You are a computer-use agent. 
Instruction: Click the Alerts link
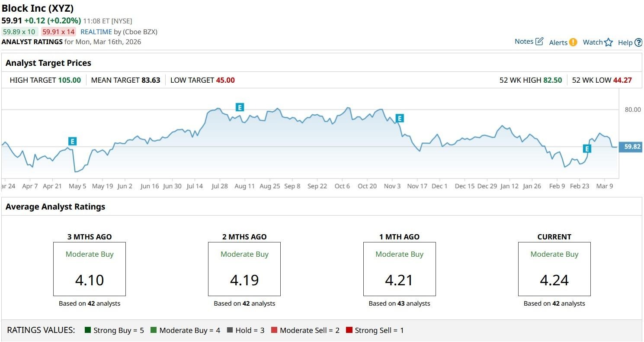tap(558, 42)
